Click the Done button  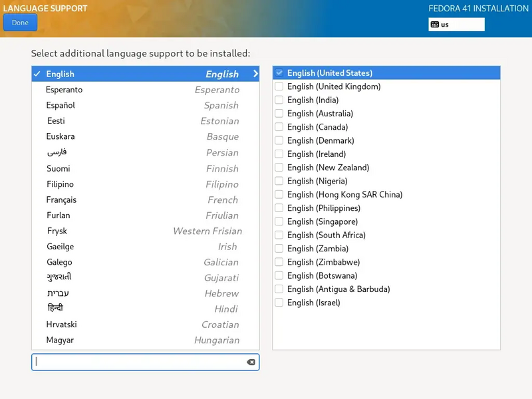point(19,22)
